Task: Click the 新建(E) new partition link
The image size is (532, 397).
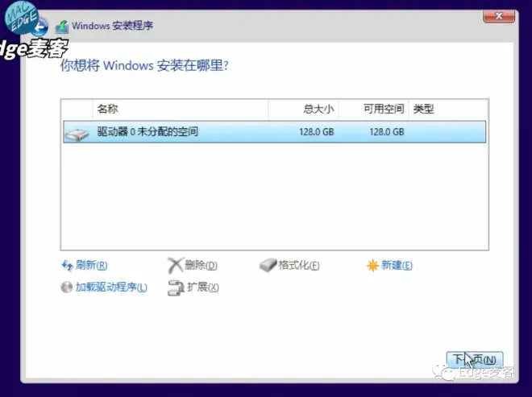Action: click(397, 265)
